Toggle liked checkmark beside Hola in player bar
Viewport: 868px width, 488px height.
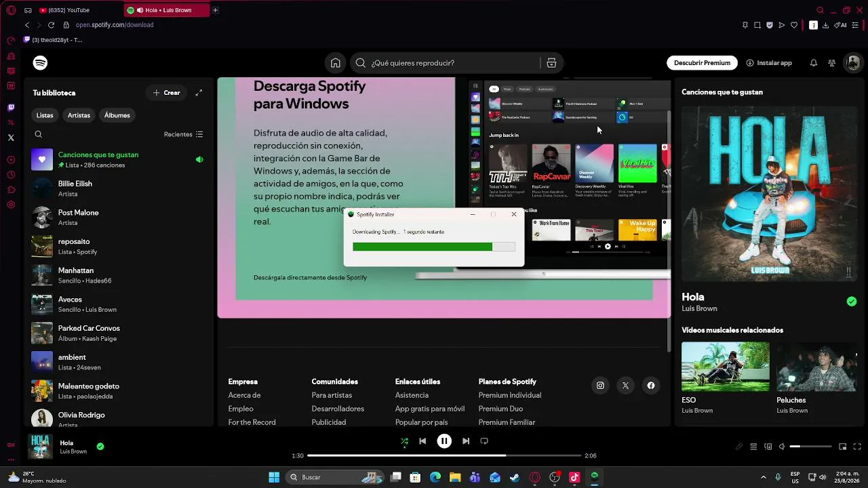pyautogui.click(x=100, y=447)
